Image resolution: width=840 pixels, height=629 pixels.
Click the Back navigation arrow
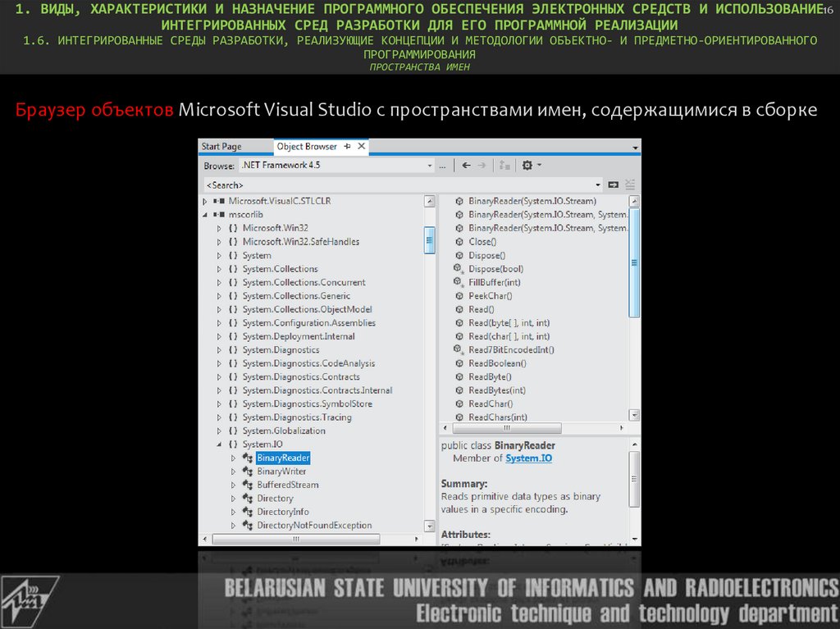tap(467, 166)
